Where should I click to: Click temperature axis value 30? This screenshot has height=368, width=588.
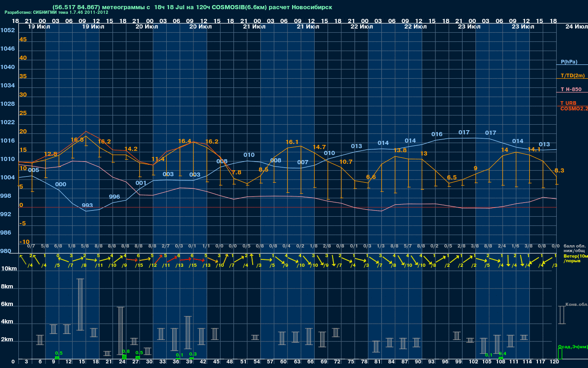click(x=23, y=95)
